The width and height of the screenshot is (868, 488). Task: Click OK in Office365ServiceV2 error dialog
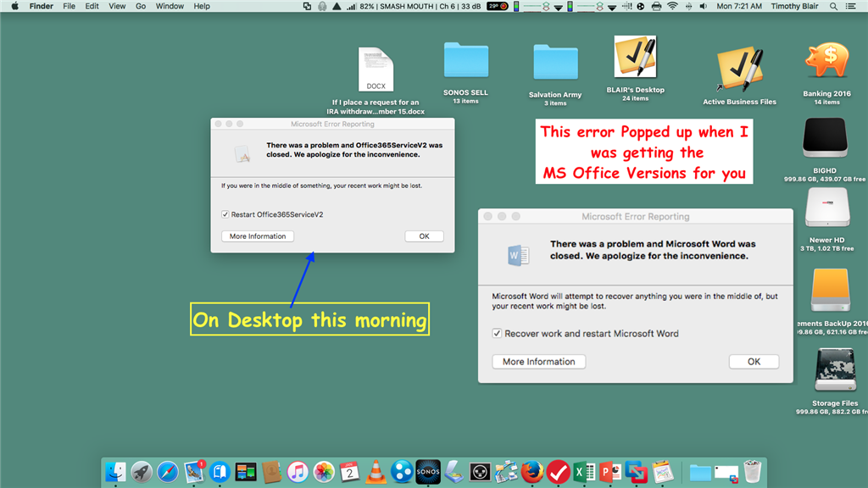click(x=424, y=236)
